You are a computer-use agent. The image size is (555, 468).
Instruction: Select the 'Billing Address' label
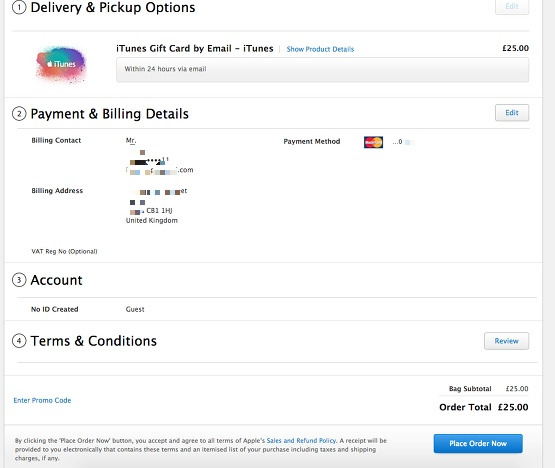pos(57,191)
